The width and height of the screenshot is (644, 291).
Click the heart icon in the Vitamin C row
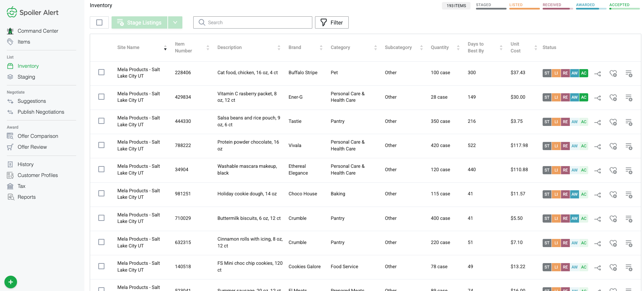point(613,98)
